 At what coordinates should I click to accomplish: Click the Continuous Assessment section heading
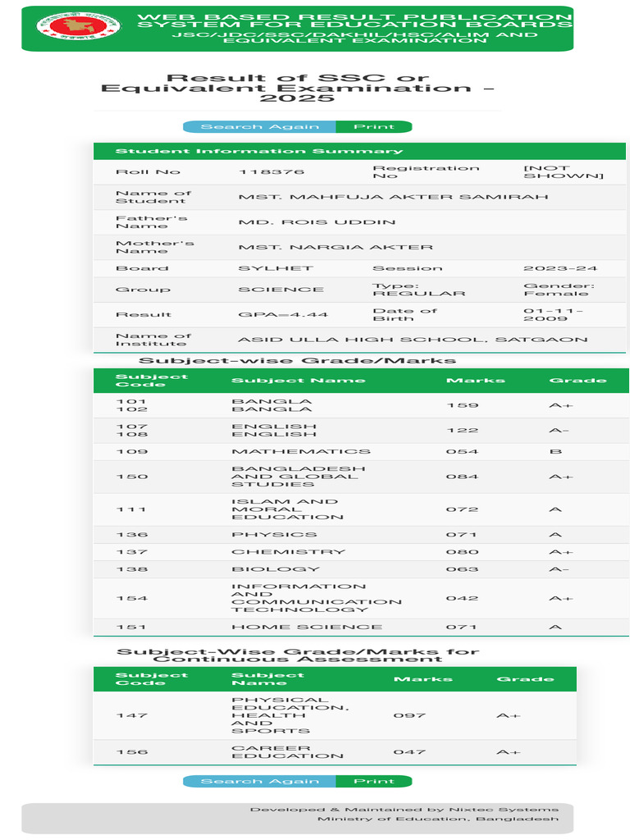point(298,655)
